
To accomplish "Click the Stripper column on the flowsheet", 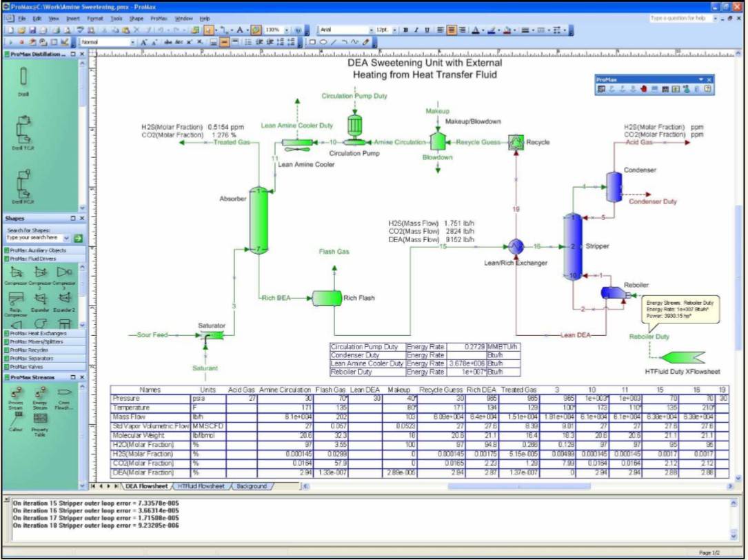I will click(x=573, y=246).
